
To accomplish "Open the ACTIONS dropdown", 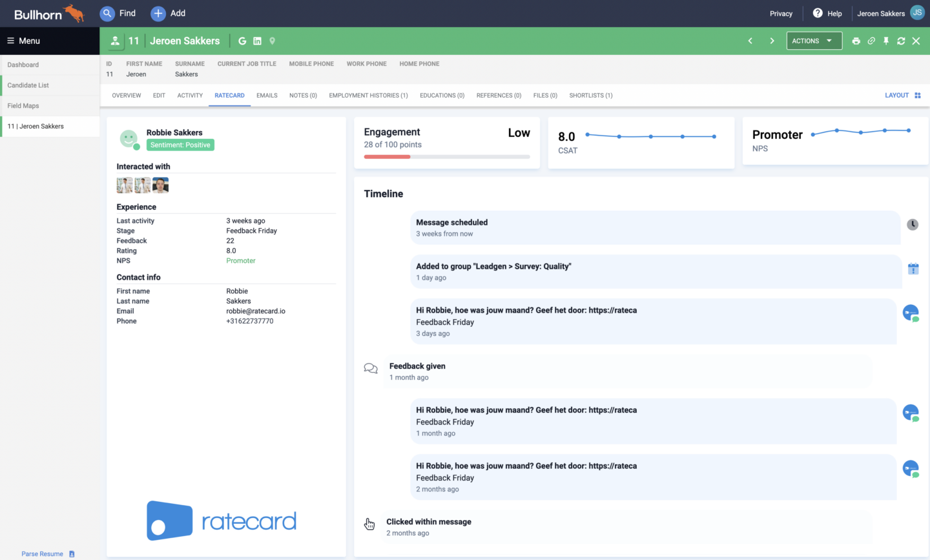I will point(814,41).
